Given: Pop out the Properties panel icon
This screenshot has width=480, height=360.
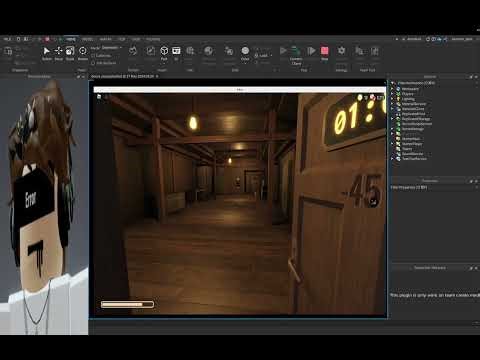Looking at the screenshot, I should tap(471, 181).
